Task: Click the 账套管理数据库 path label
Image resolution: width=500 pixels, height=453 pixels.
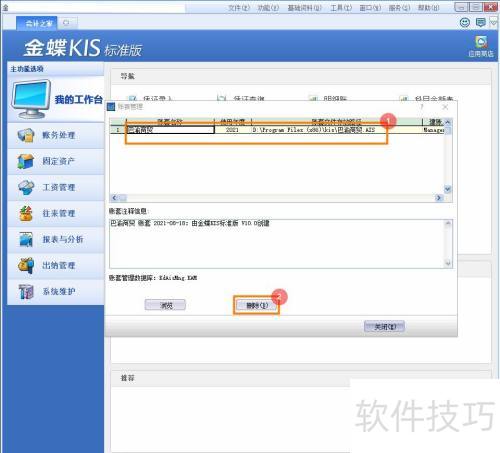Action: pos(153,278)
